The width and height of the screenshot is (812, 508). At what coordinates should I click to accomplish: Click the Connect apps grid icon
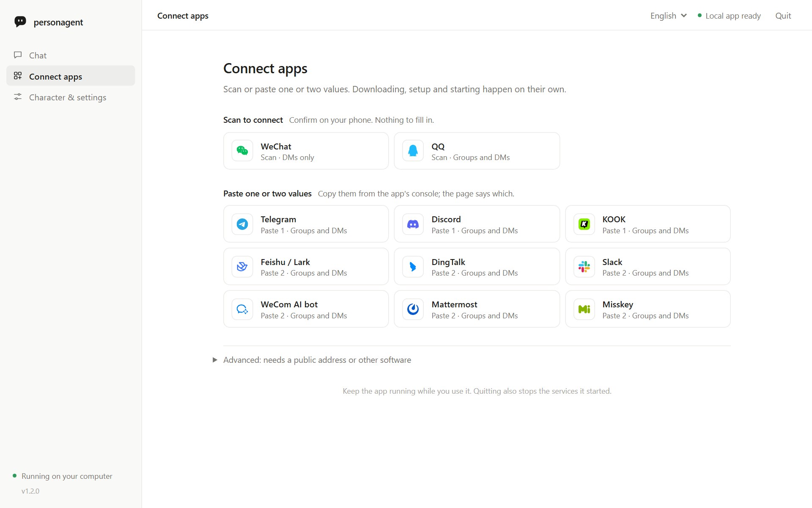pyautogui.click(x=18, y=76)
